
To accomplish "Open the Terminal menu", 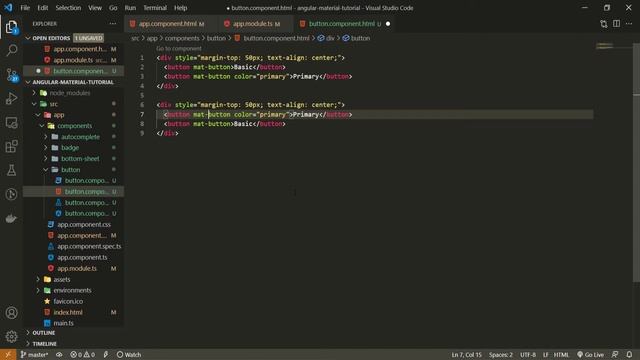I will 155,8.
